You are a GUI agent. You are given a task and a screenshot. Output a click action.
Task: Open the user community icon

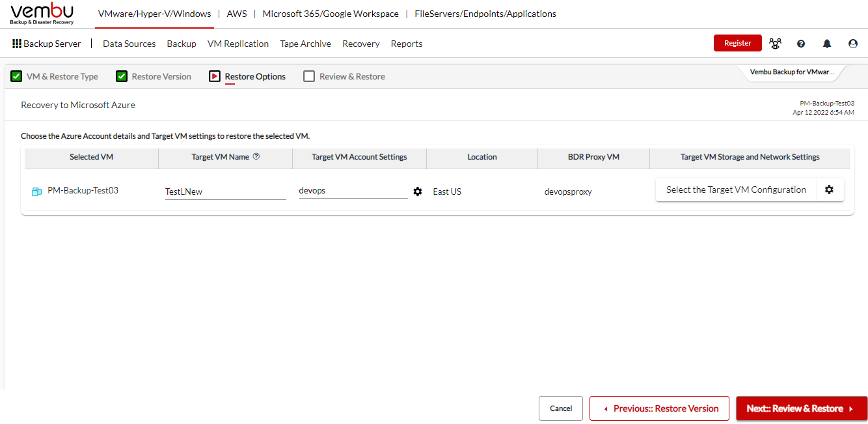(775, 44)
